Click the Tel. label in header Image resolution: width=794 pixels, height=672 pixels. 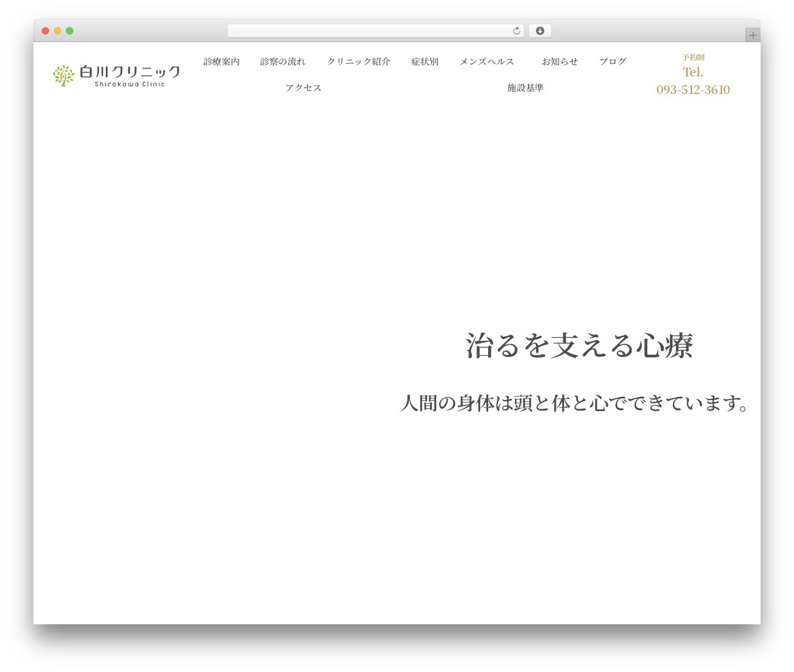tap(693, 73)
